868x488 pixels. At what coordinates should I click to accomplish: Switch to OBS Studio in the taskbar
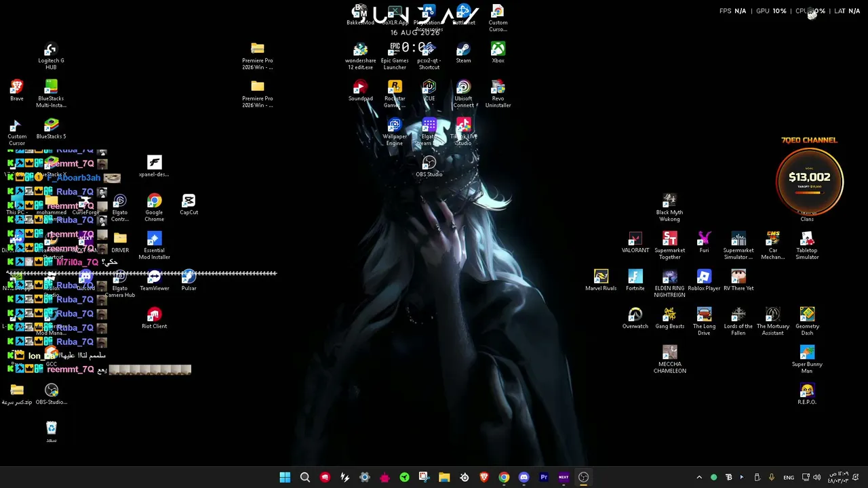(x=583, y=477)
